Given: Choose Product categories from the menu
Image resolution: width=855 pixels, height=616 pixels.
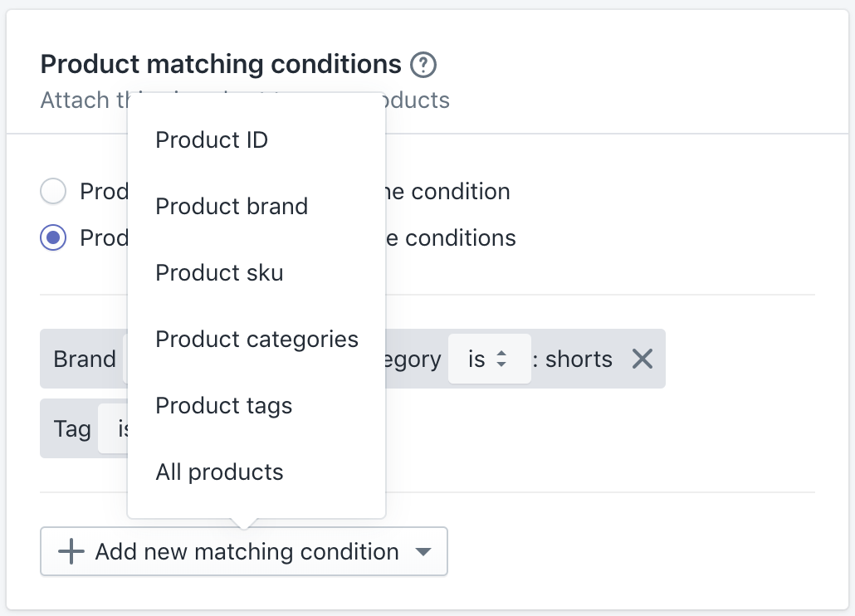Looking at the screenshot, I should 256,339.
